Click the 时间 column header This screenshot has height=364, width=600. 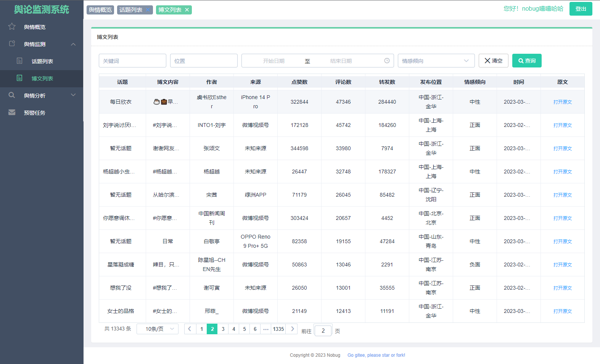point(519,82)
